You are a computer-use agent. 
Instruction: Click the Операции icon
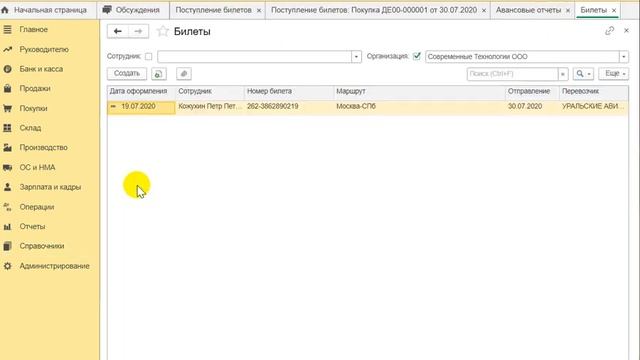coord(7,207)
